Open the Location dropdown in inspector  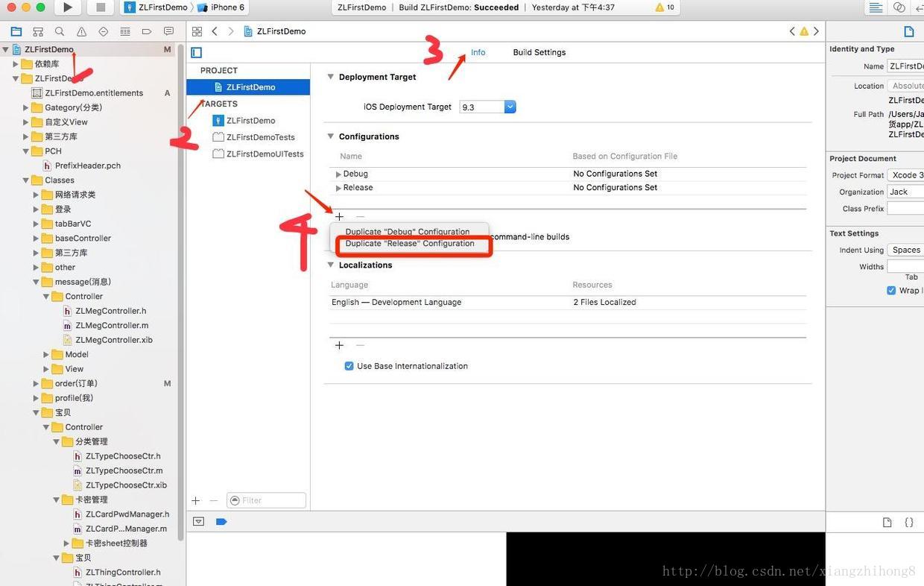[905, 86]
